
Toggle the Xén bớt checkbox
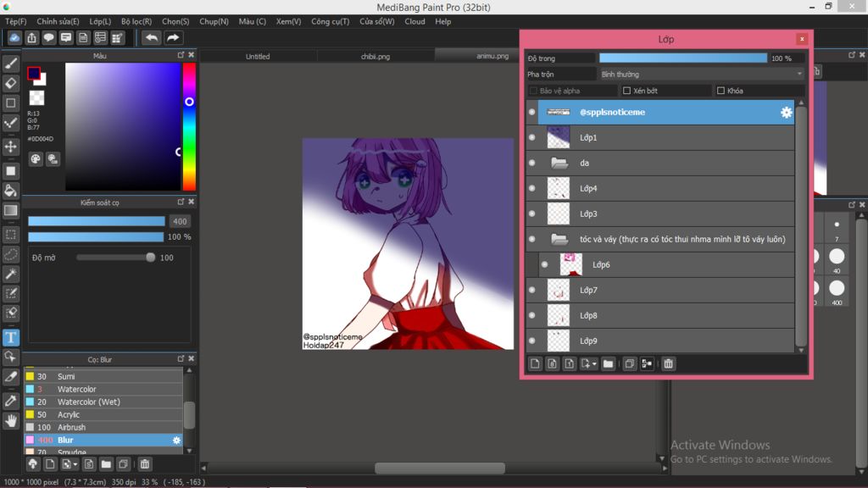[x=626, y=90]
